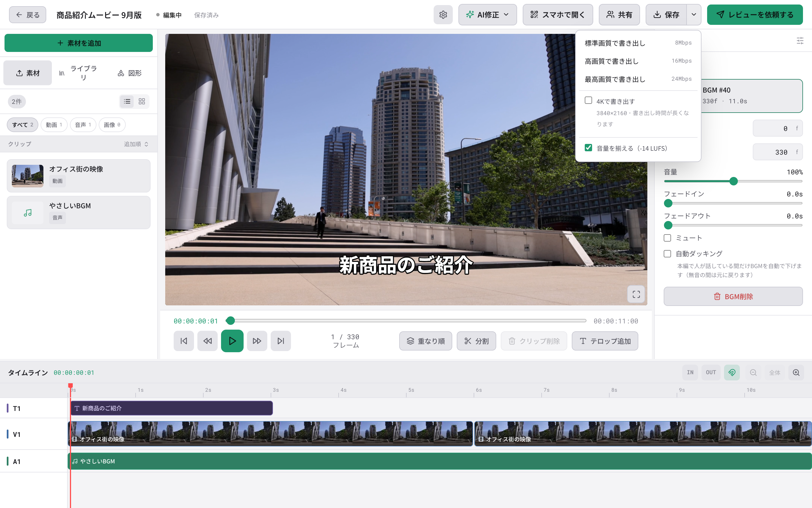Fast-forward using the double-right arrow button

coord(257,341)
